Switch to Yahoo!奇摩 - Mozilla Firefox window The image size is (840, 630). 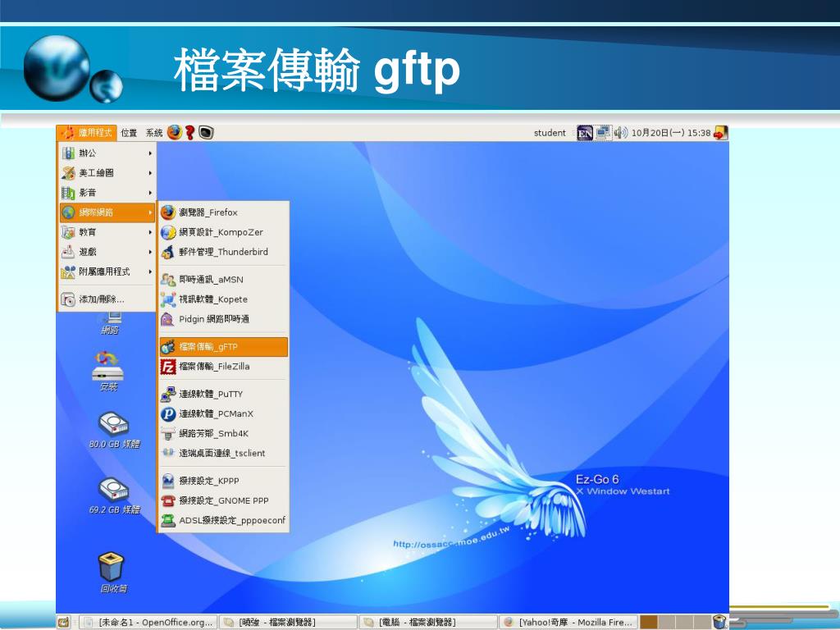click(568, 622)
